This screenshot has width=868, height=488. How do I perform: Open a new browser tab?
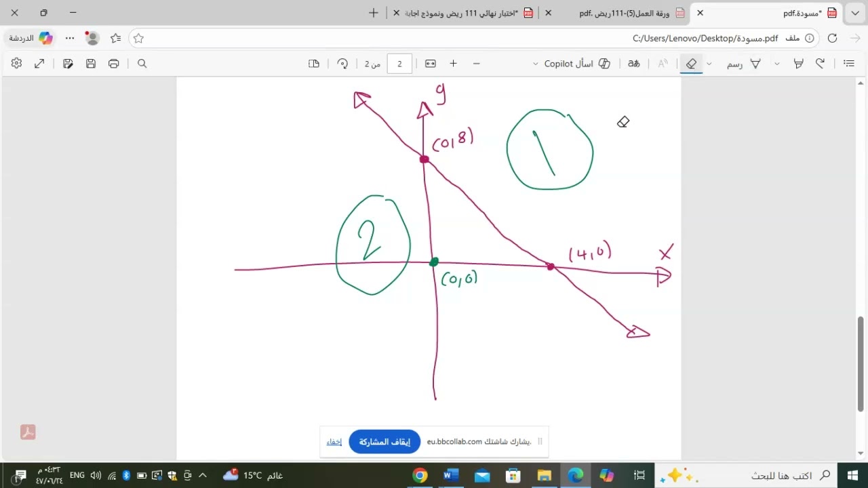(374, 13)
